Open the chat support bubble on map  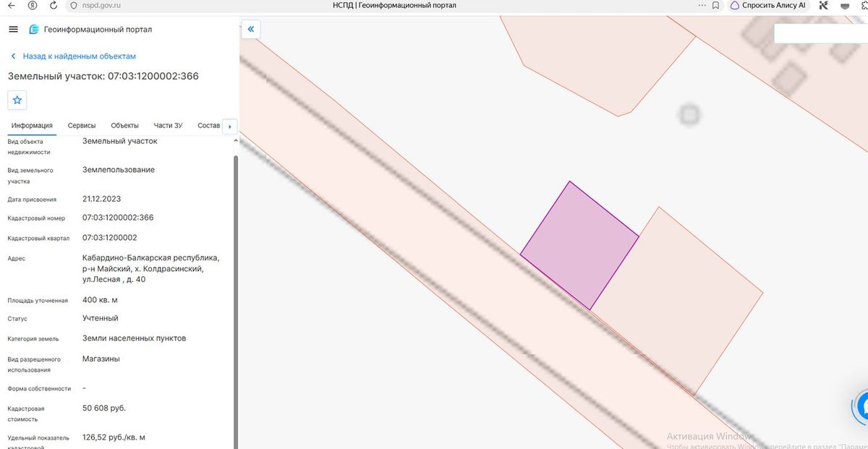point(862,406)
